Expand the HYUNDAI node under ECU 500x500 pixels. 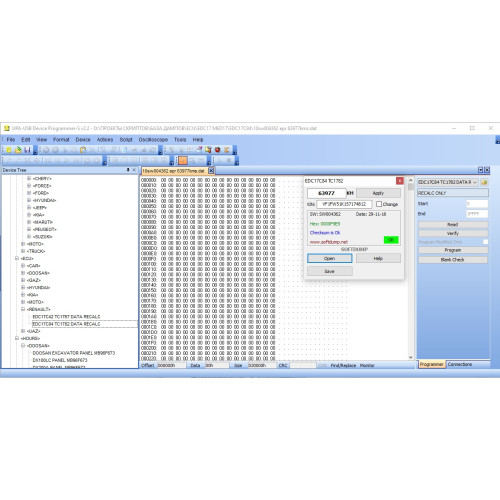pyautogui.click(x=23, y=287)
